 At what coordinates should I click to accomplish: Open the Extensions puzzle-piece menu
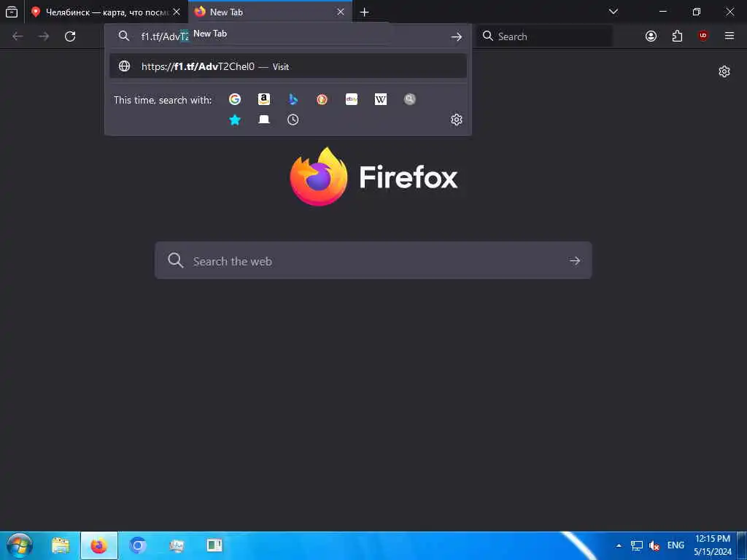click(677, 36)
